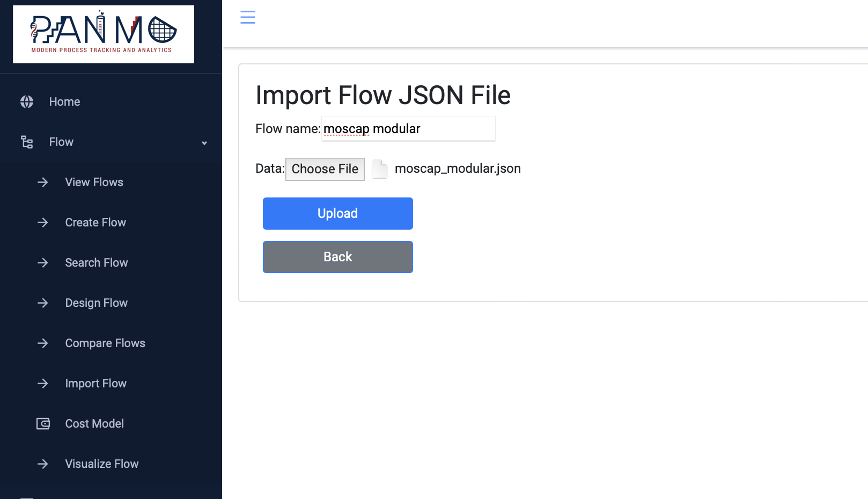Click the Data label
The width and height of the screenshot is (868, 499).
click(270, 168)
